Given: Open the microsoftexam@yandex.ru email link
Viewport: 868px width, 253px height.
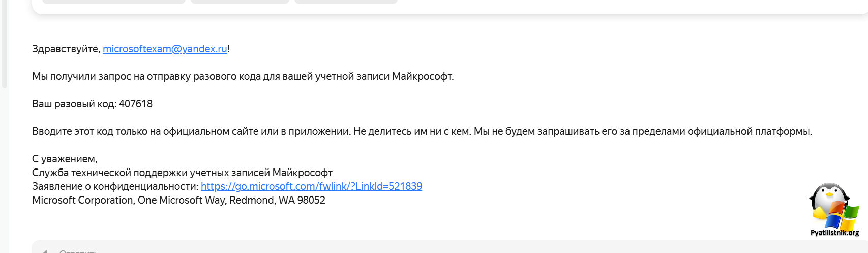Looking at the screenshot, I should (x=165, y=49).
